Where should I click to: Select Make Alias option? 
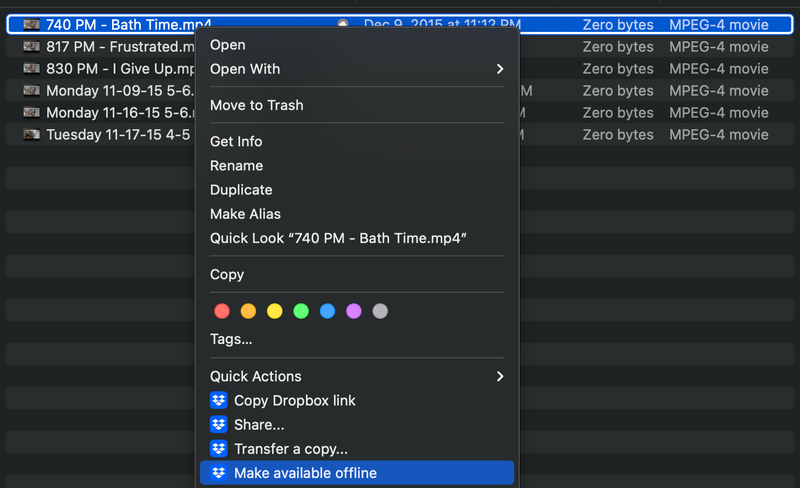tap(245, 214)
